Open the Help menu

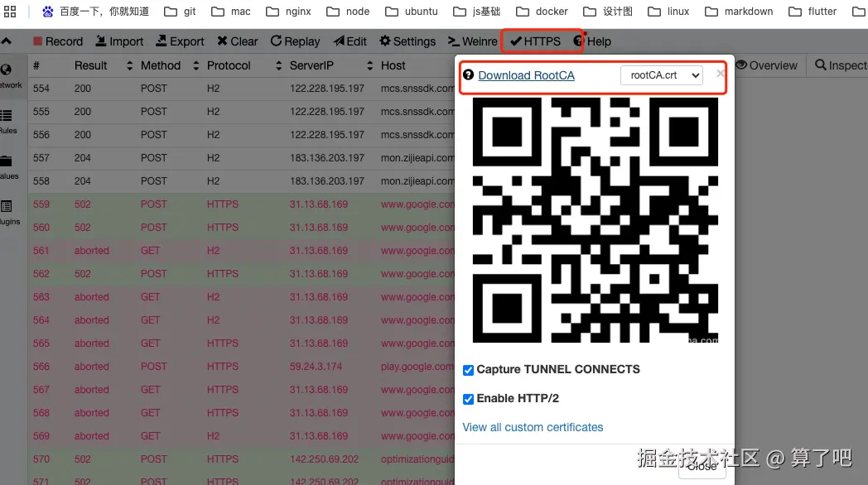point(592,41)
